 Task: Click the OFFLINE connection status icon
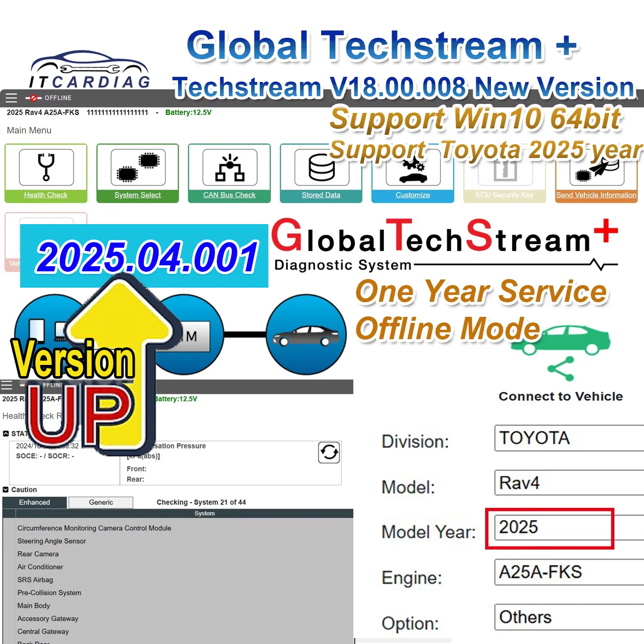point(33,98)
